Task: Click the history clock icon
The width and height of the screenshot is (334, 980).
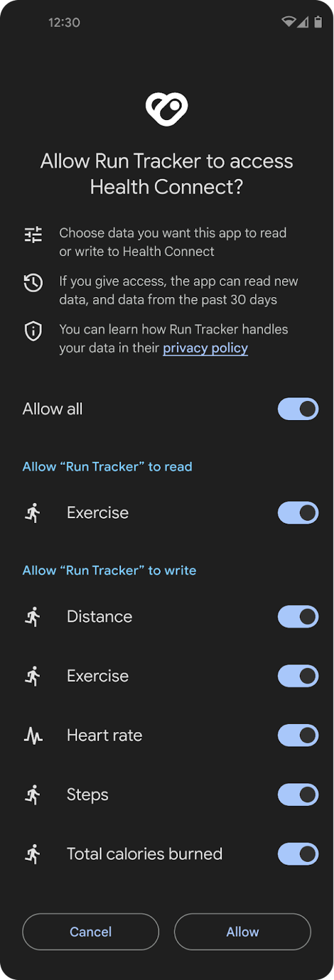Action: point(33,282)
